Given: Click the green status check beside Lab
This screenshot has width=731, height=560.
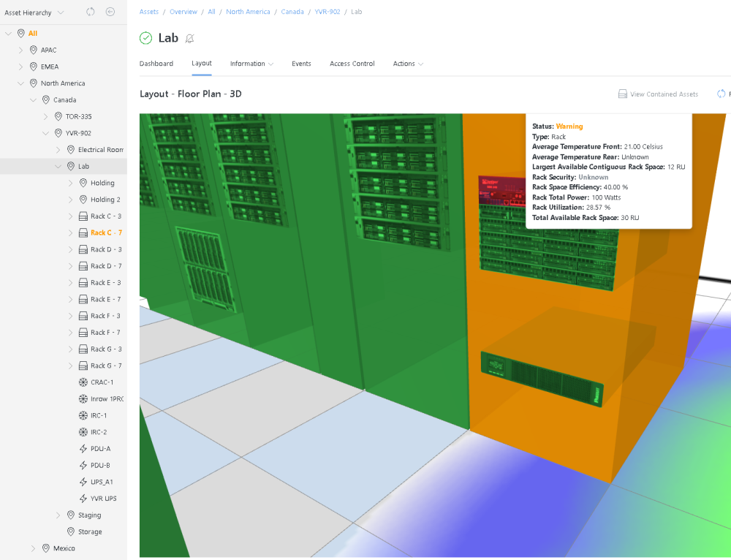Looking at the screenshot, I should (145, 37).
